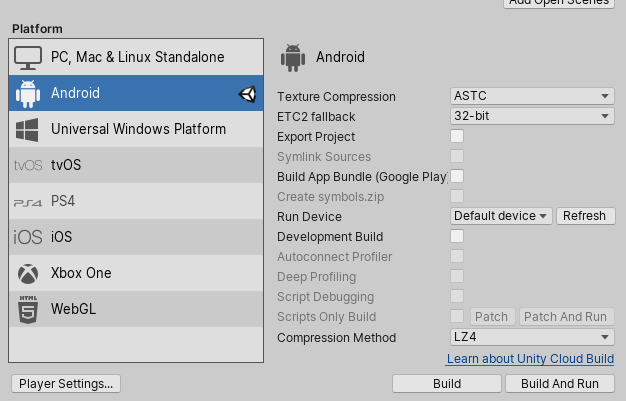This screenshot has width=626, height=401.
Task: Select the Universal Windows Platform logo icon
Action: click(x=27, y=130)
